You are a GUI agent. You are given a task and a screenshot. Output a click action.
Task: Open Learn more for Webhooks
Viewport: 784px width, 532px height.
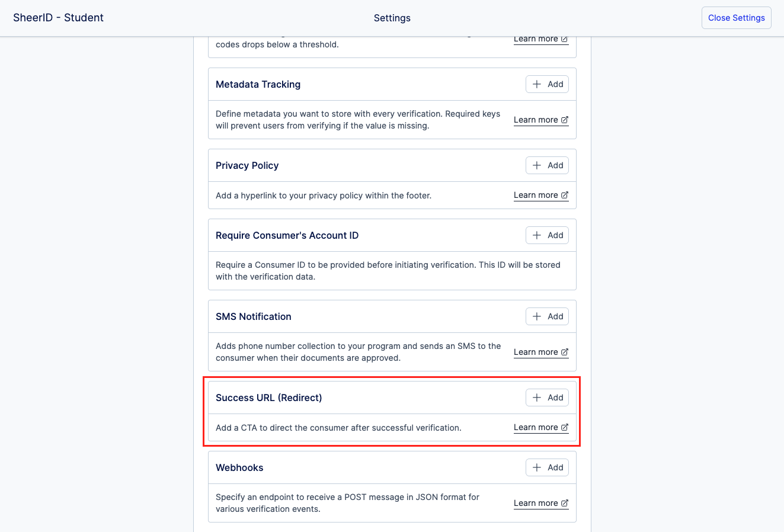click(x=536, y=503)
